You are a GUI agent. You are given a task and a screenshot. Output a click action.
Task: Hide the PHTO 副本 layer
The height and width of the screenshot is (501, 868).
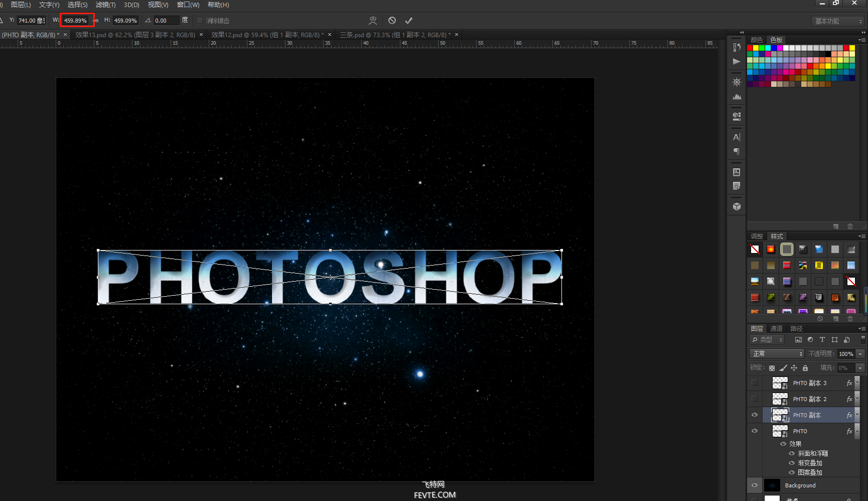[755, 415]
